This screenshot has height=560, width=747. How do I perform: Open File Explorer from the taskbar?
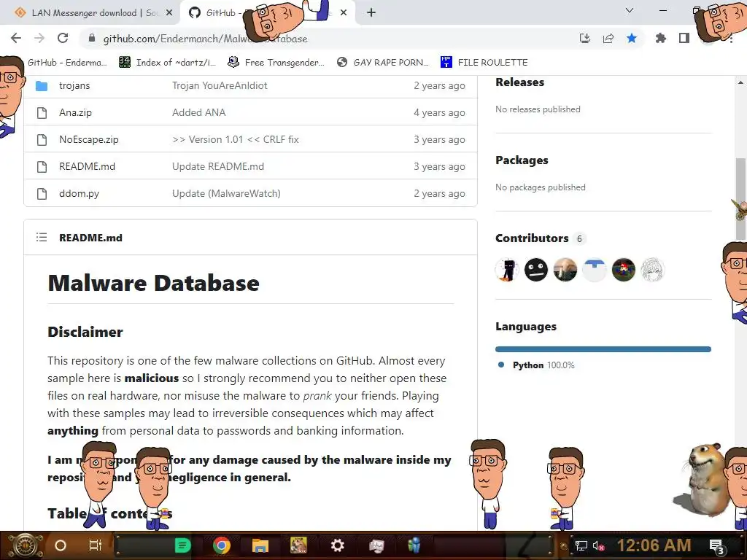pyautogui.click(x=260, y=545)
